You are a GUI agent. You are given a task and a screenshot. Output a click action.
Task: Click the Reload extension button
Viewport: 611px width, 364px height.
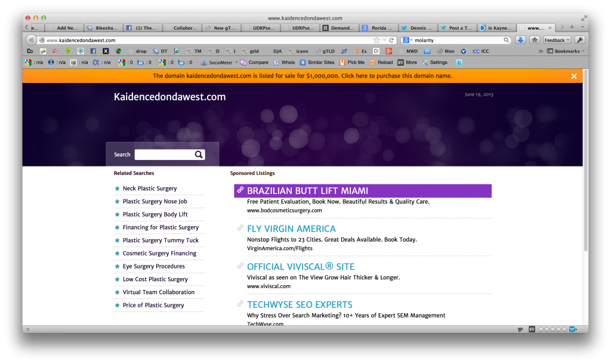[x=381, y=62]
